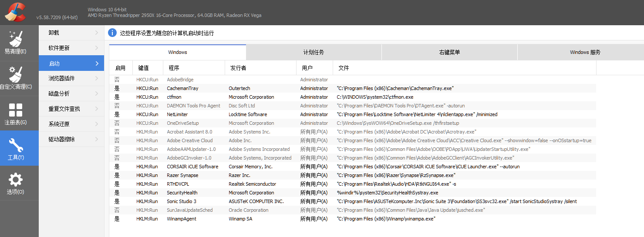Open the 选项 Options gear section
The width and height of the screenshot is (644, 237).
tap(19, 183)
